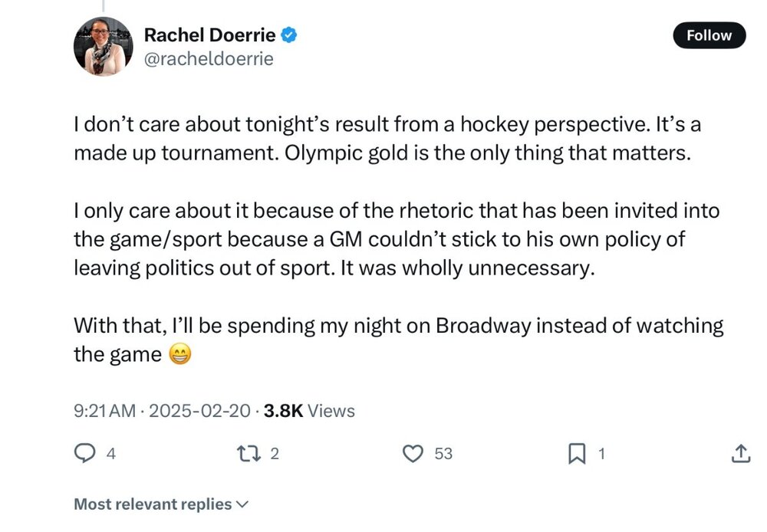This screenshot has height=532, width=767.
Task: Follow Rachel Doerrie
Action: (x=709, y=35)
